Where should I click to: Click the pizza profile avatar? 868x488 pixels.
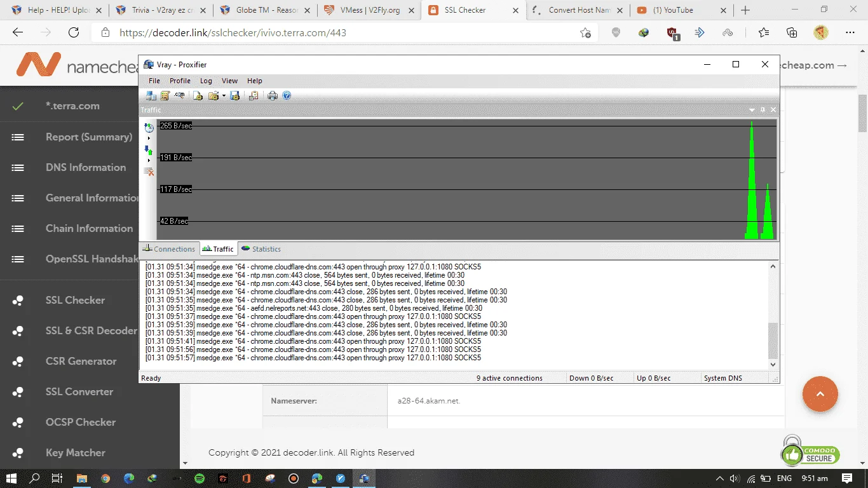click(x=820, y=32)
